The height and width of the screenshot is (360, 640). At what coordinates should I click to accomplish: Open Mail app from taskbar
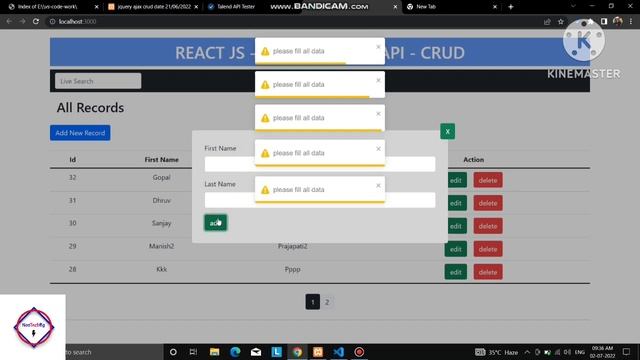pyautogui.click(x=256, y=352)
